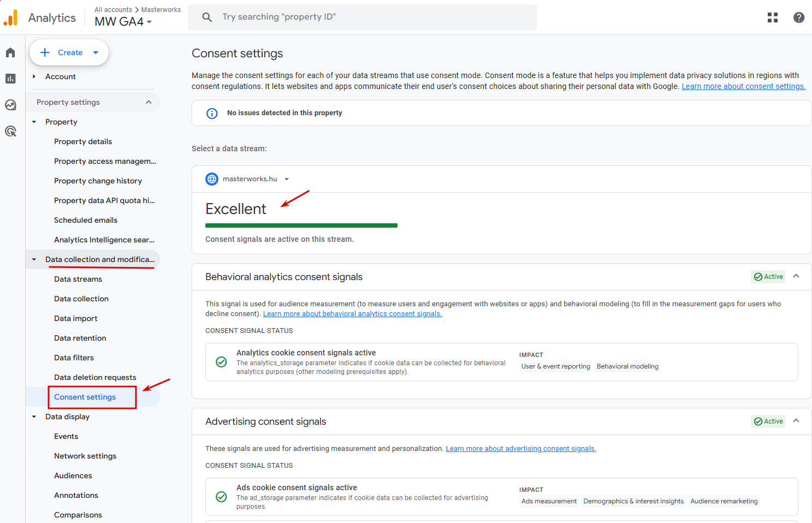Viewport: 812px width, 523px height.
Task: Collapse Advertising consent signals panel
Action: tap(796, 421)
